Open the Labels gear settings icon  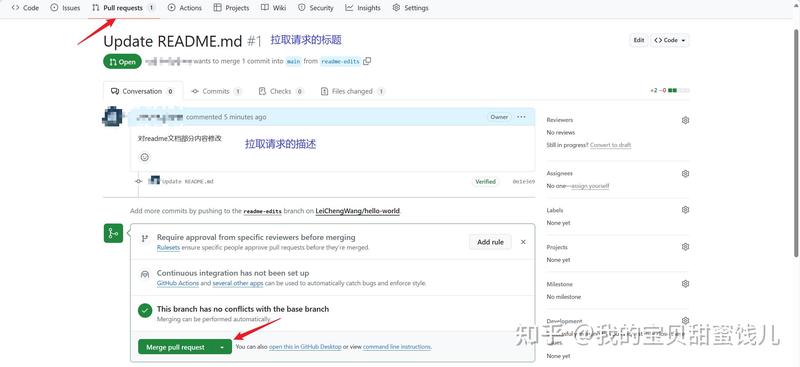click(x=685, y=210)
